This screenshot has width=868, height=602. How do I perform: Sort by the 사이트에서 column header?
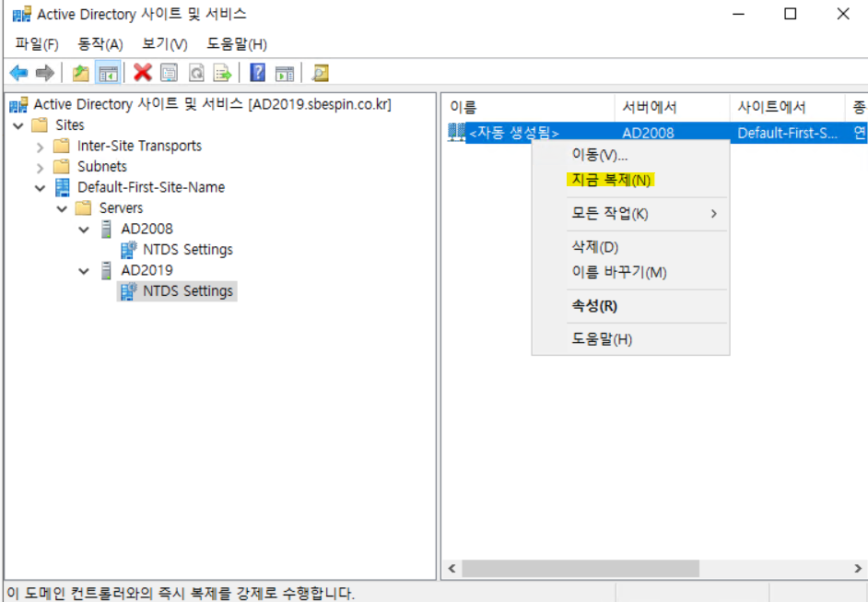point(787,107)
